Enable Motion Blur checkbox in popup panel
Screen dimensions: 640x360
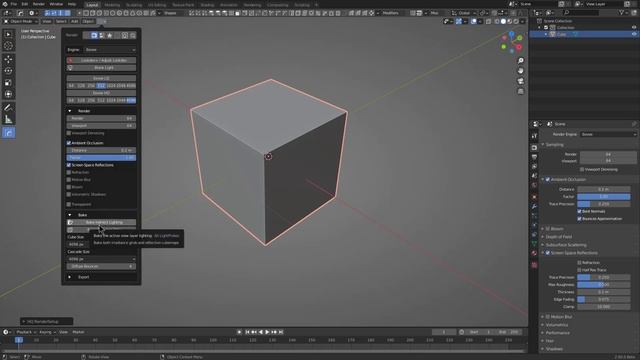pos(69,180)
